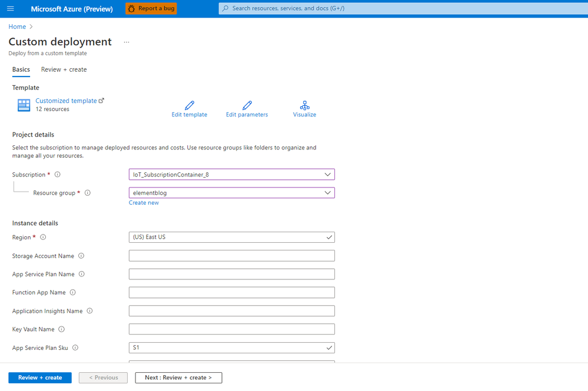Screen dimensions: 588x391
Task: Show info tooltip for Function App Name
Action: 73,292
